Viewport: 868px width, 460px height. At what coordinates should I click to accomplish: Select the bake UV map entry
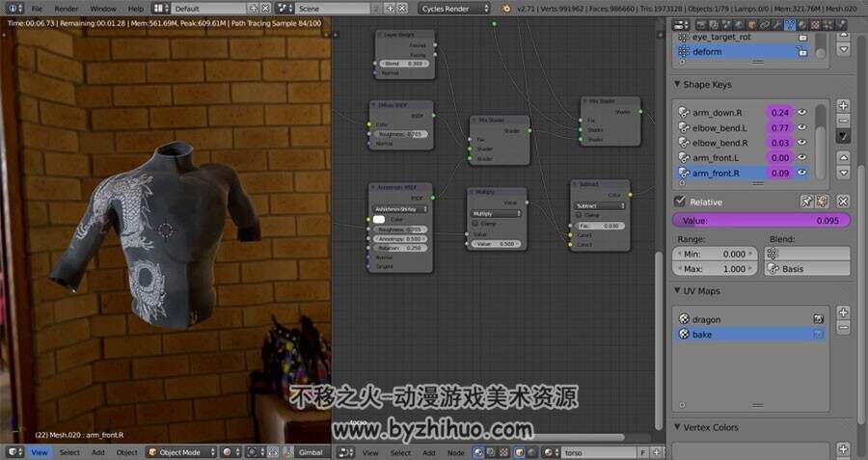[749, 335]
